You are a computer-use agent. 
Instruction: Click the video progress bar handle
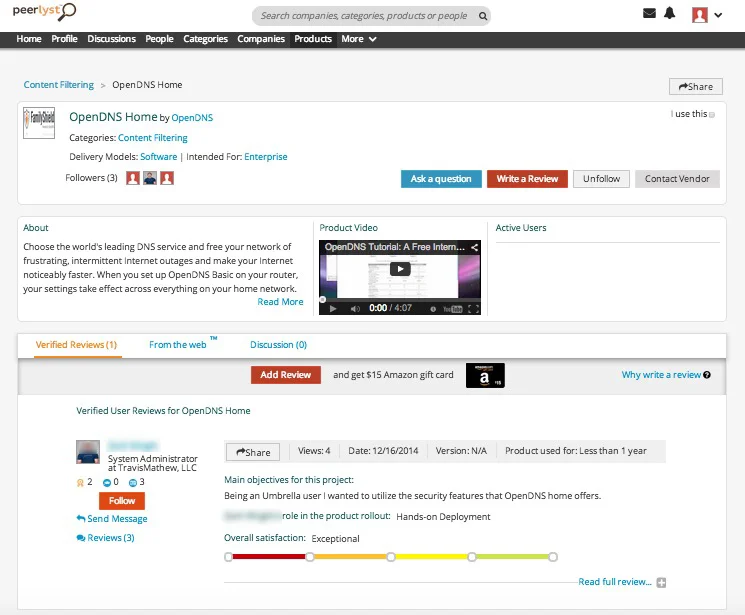tap(323, 299)
